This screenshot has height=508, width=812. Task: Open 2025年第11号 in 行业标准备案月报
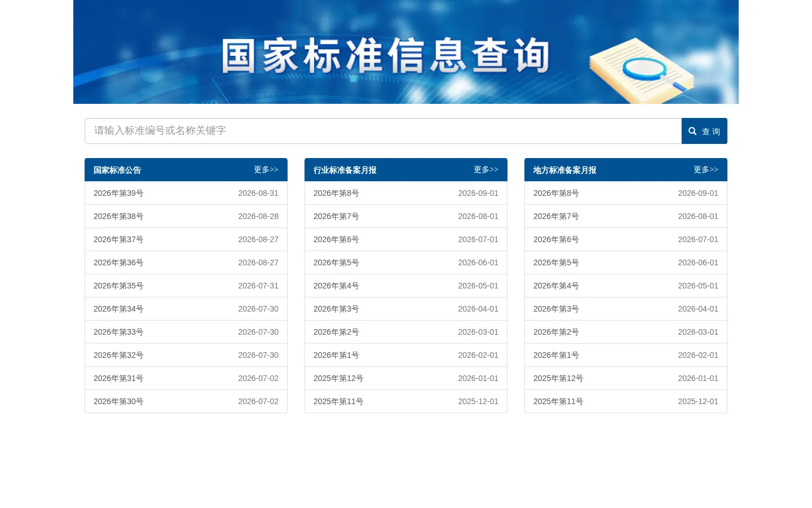338,401
